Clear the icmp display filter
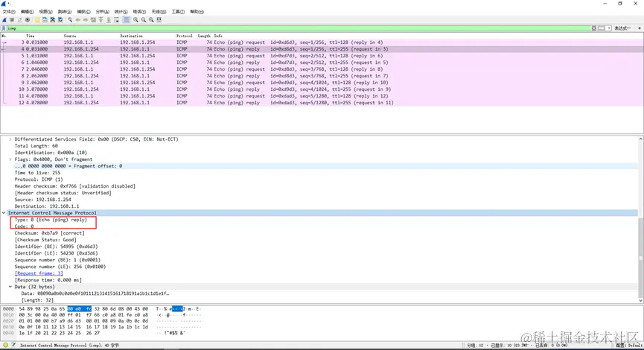This screenshot has height=350, width=644. pos(594,28)
